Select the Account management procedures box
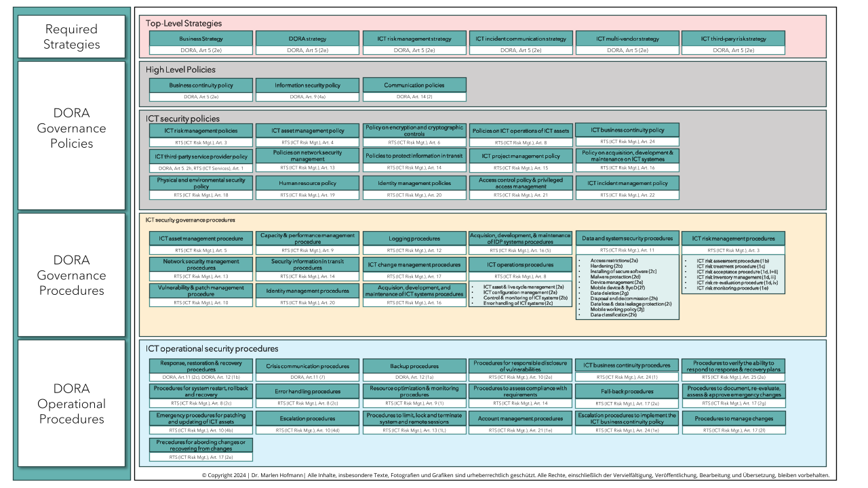 (521, 419)
